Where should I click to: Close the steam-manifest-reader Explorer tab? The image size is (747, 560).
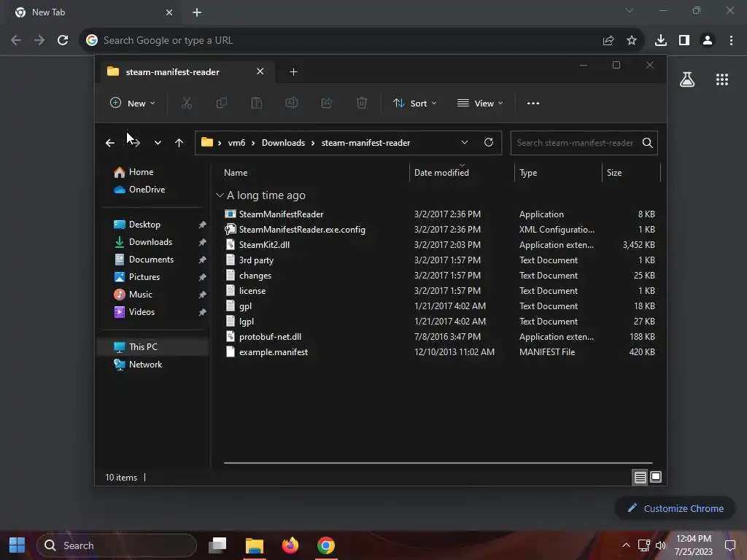[x=260, y=71]
